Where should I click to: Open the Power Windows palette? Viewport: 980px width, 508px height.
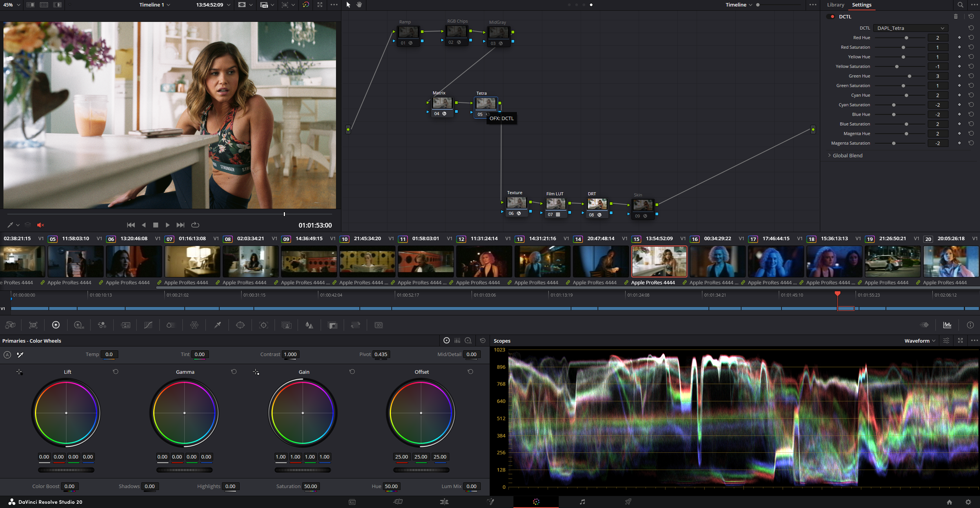(240, 325)
